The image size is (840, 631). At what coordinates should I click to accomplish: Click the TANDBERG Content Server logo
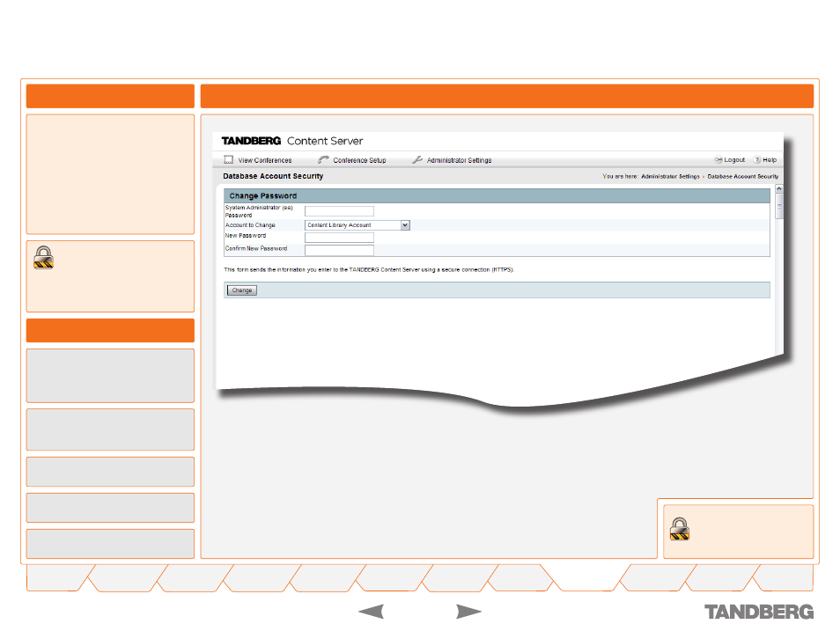[x=292, y=141]
